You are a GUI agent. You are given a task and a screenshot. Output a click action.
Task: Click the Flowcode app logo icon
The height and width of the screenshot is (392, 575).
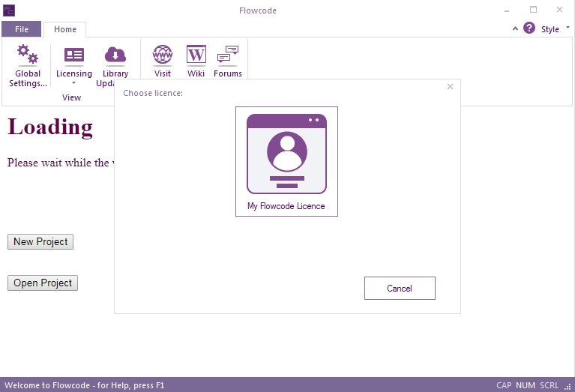(x=9, y=10)
